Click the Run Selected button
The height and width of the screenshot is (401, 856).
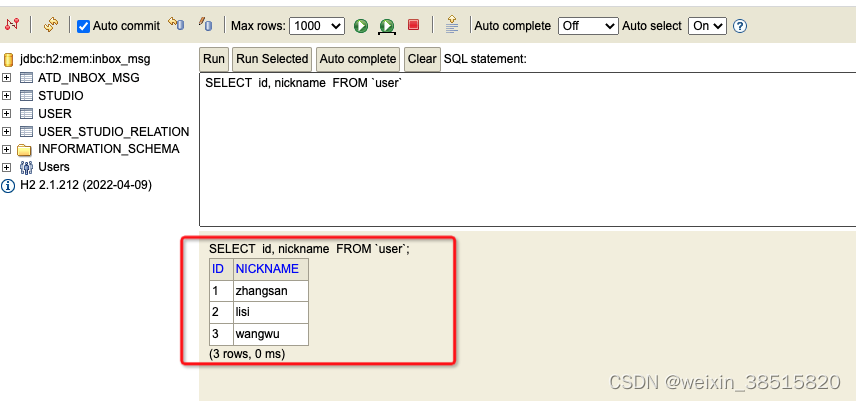click(272, 59)
